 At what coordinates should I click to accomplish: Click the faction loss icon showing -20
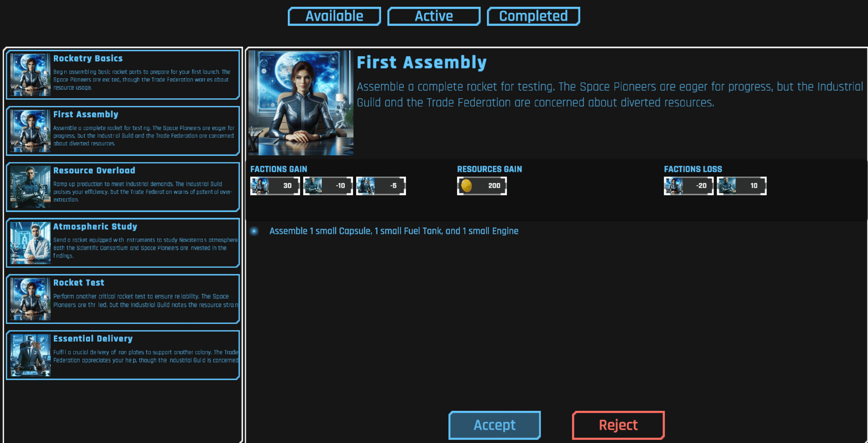coord(674,186)
